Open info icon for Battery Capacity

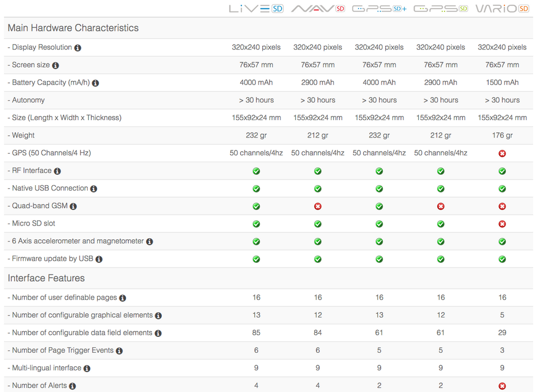pyautogui.click(x=96, y=83)
